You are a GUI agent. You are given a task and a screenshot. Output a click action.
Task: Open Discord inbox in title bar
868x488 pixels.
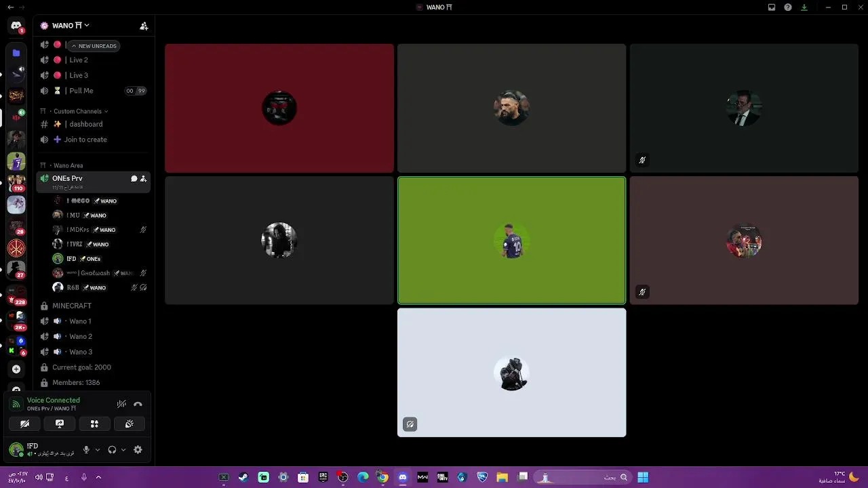772,7
